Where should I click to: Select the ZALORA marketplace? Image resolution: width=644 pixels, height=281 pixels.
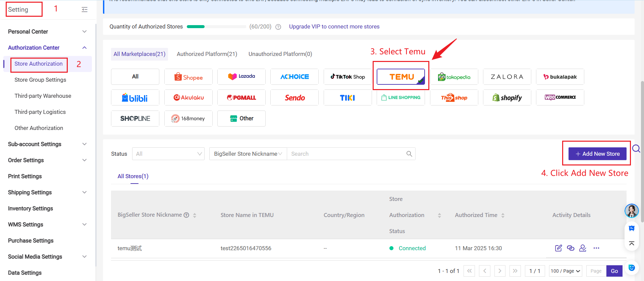tap(507, 77)
